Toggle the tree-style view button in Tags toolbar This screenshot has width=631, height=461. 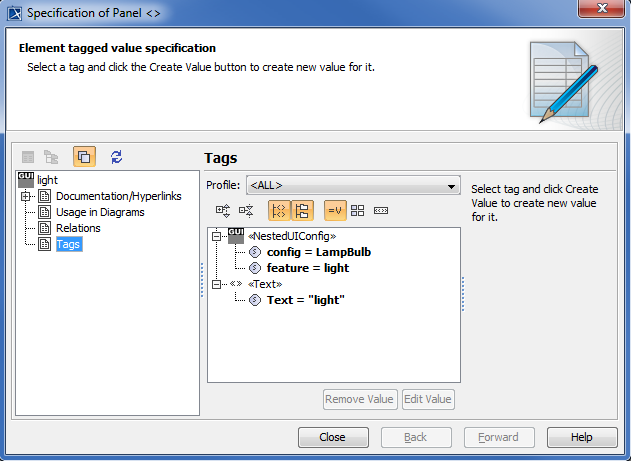coord(302,211)
